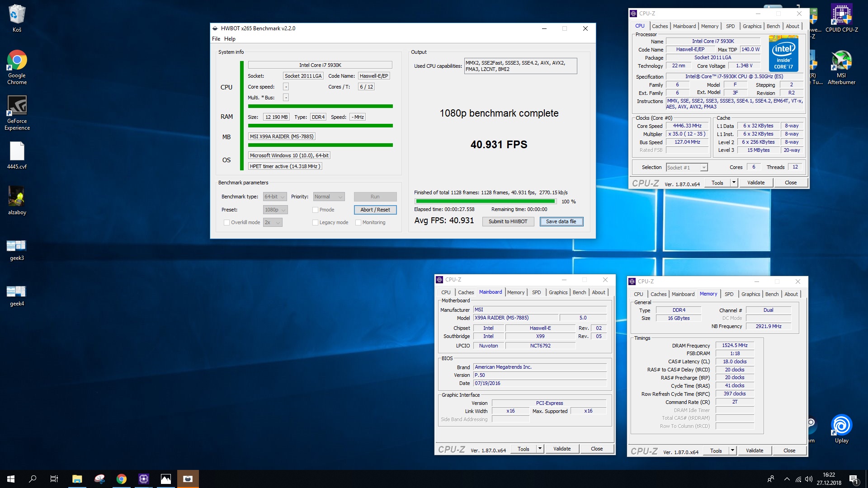Click Save data file button

coord(561,221)
